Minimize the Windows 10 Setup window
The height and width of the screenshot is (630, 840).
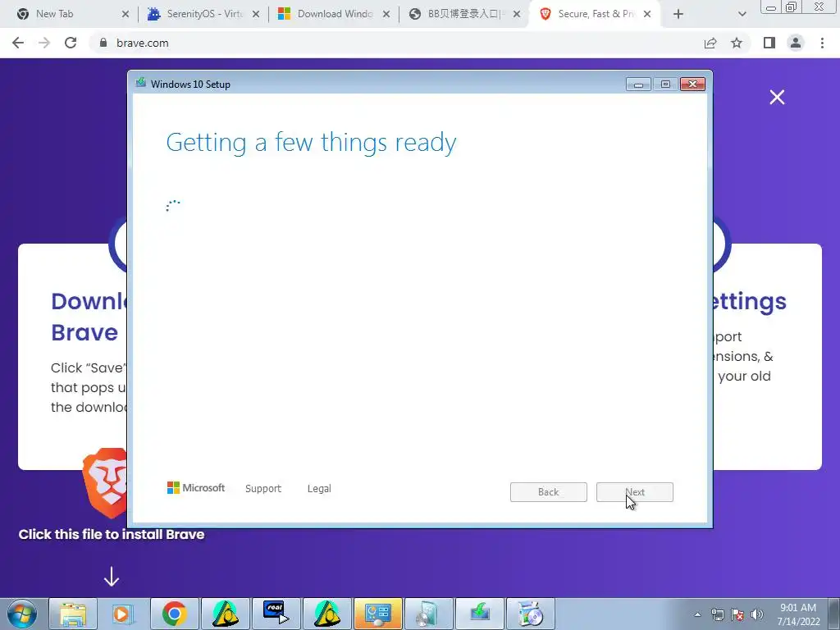pyautogui.click(x=638, y=84)
